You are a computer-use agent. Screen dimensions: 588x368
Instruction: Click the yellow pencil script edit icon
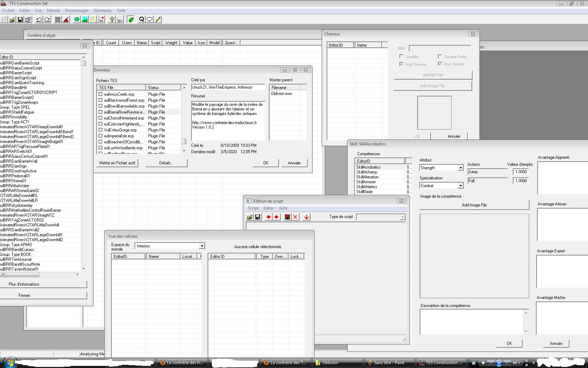[158, 20]
